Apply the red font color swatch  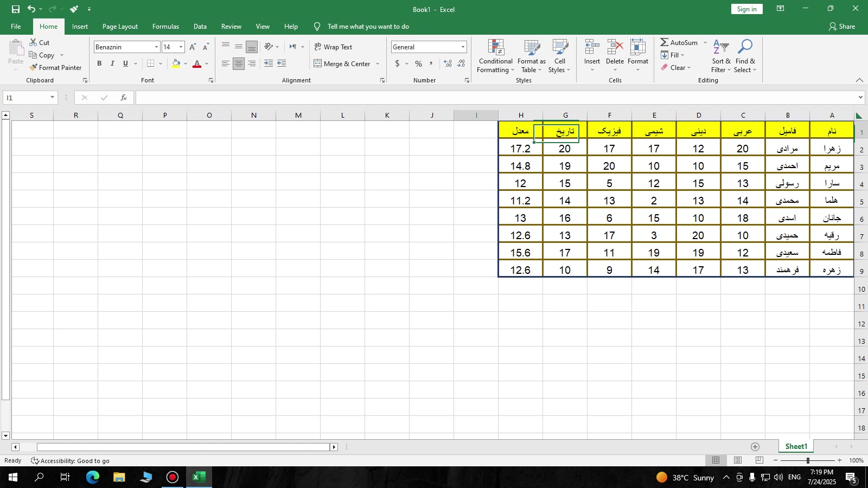pos(197,63)
